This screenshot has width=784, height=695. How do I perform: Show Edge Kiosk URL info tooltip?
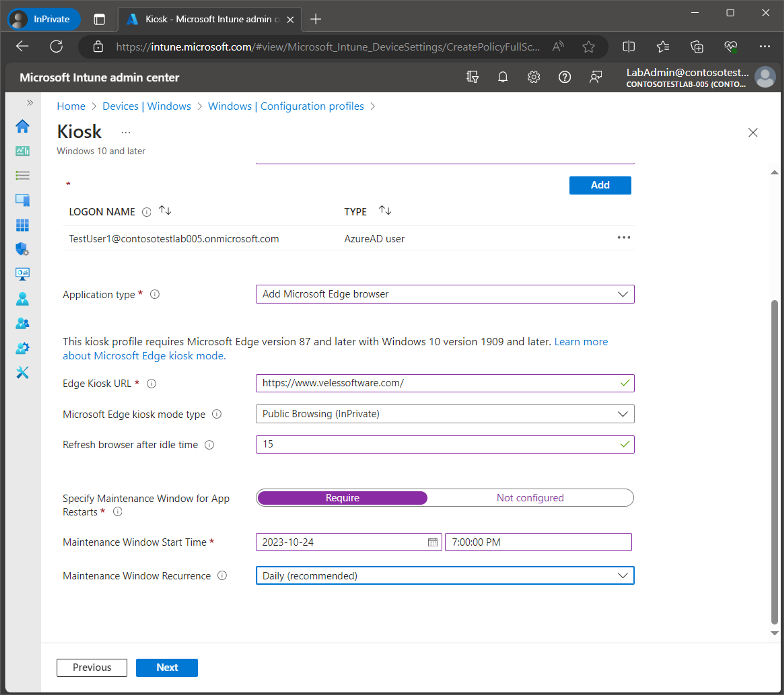coord(151,384)
